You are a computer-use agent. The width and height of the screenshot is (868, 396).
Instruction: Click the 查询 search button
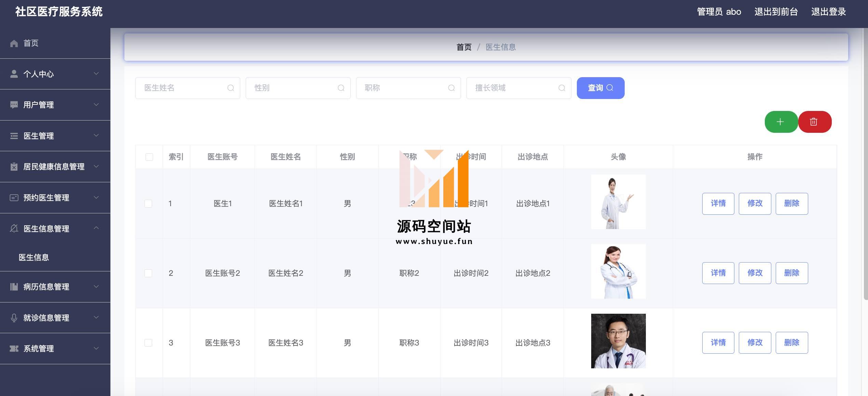pyautogui.click(x=600, y=88)
